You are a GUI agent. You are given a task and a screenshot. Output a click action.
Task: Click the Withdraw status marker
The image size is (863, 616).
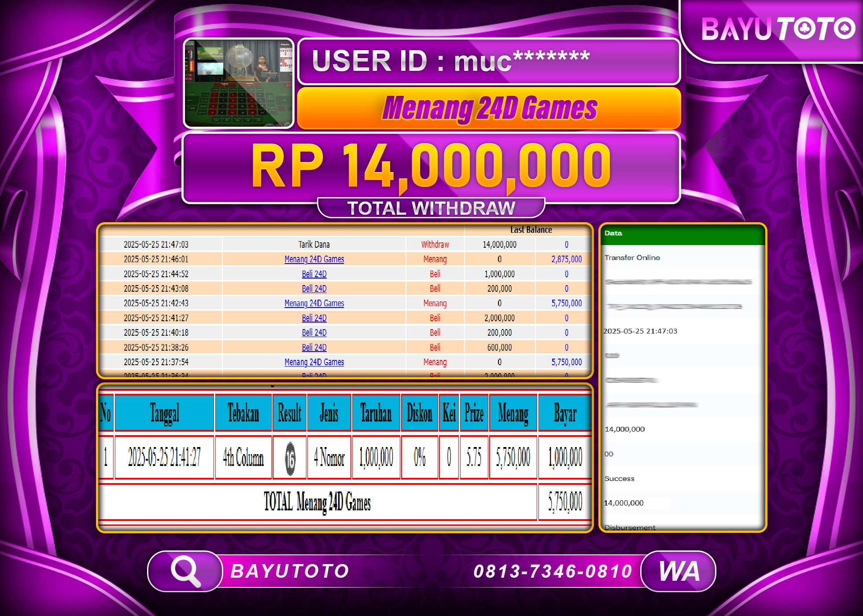[435, 244]
